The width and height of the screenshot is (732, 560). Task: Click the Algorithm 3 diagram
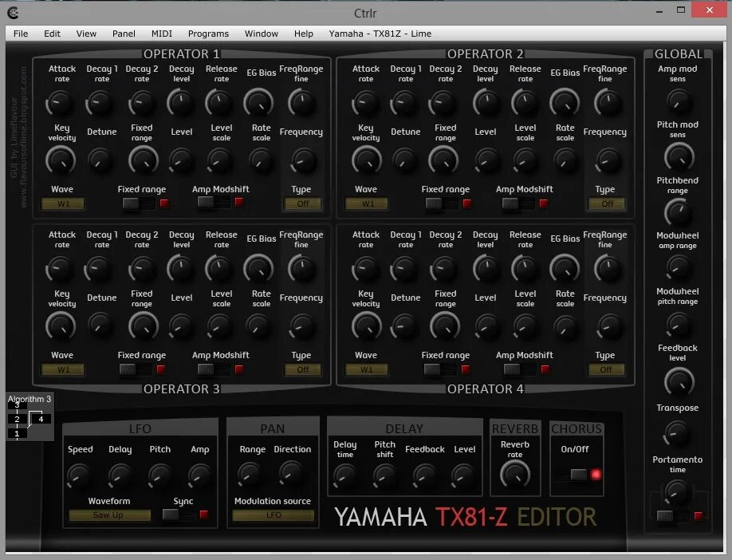[x=30, y=416]
